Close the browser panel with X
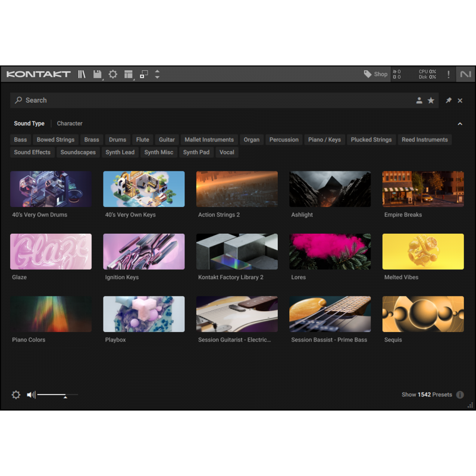 point(460,101)
